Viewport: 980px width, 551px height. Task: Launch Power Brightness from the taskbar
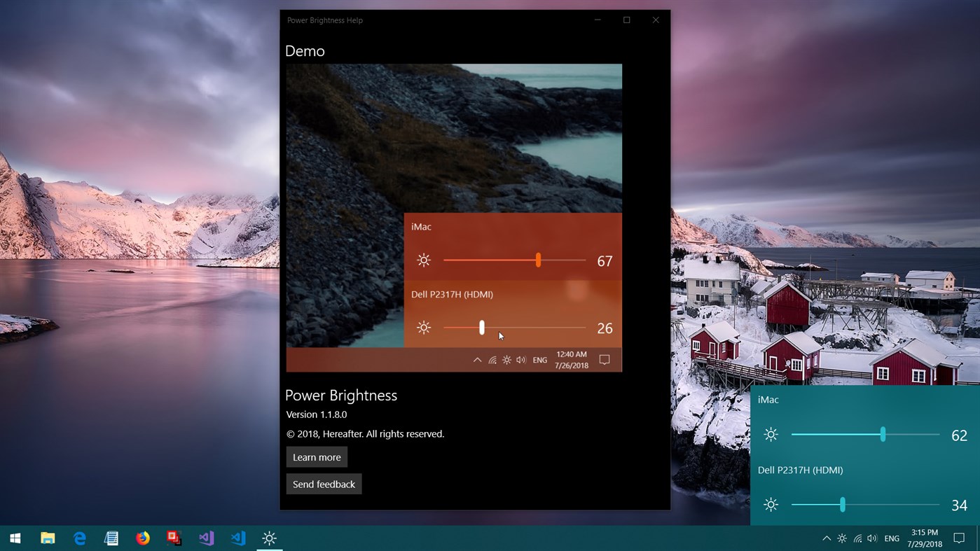pos(268,538)
